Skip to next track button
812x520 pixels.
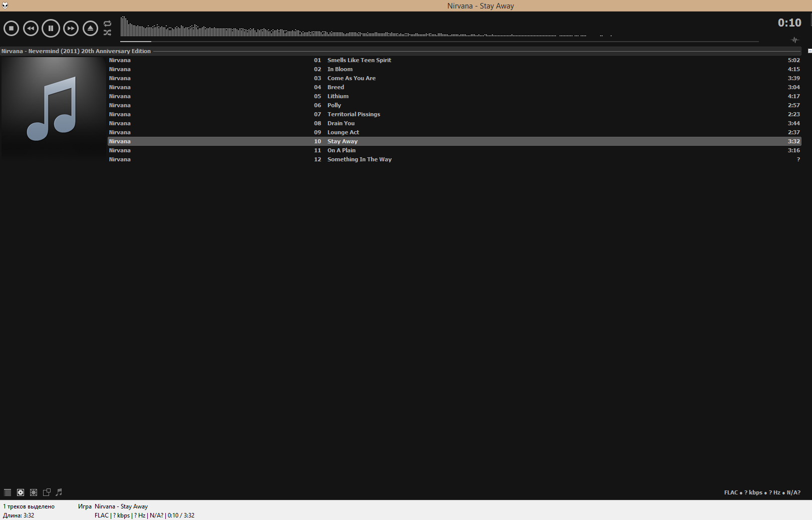[x=71, y=29]
